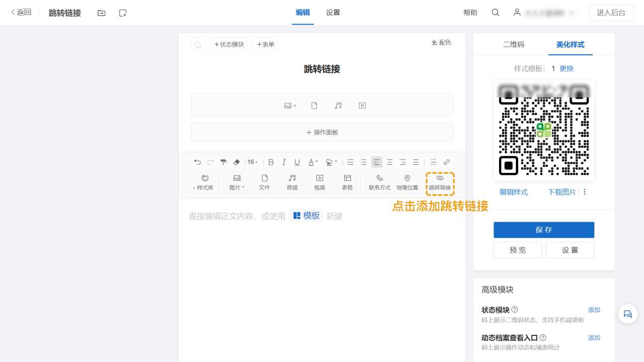Click the 保存 save button
The height and width of the screenshot is (362, 644).
(544, 230)
